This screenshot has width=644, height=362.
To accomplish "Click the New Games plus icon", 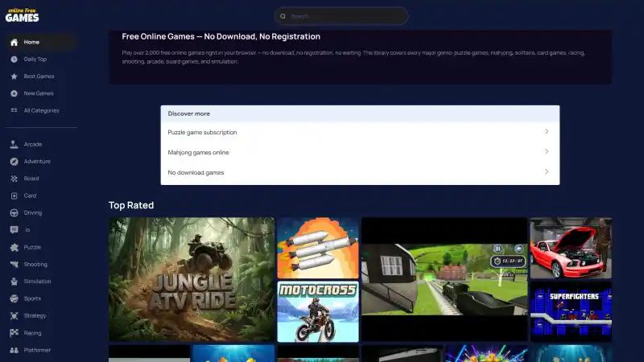I will coord(14,93).
